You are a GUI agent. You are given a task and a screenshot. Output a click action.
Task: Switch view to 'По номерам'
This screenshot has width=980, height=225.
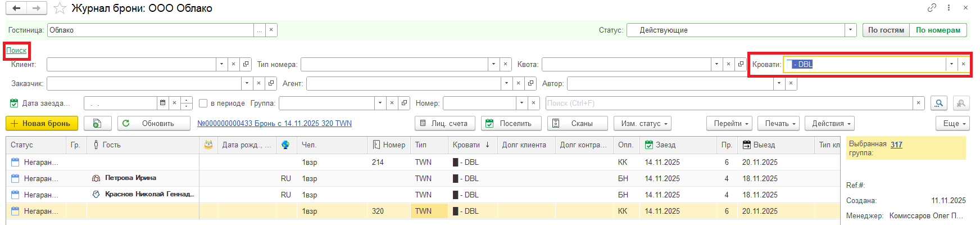(938, 30)
